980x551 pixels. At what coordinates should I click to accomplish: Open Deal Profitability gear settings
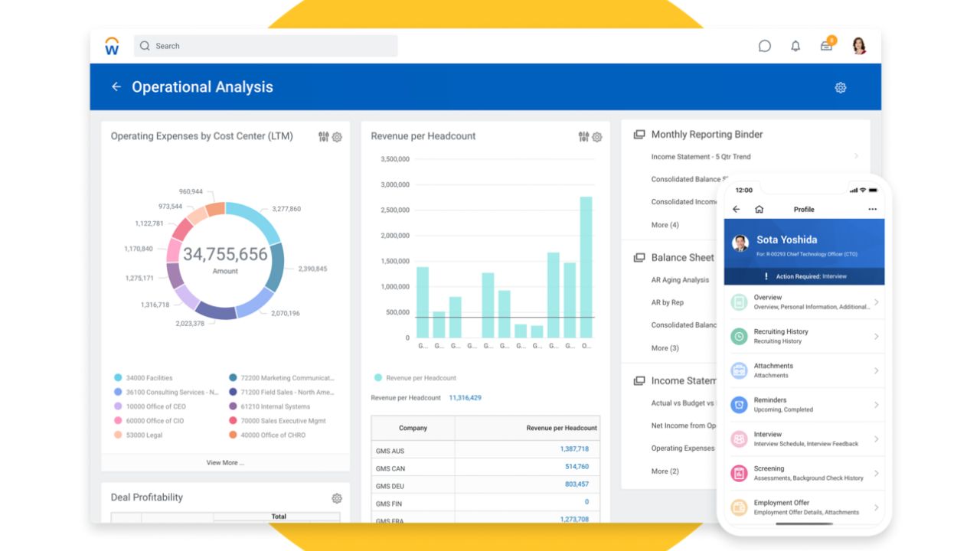click(x=337, y=498)
